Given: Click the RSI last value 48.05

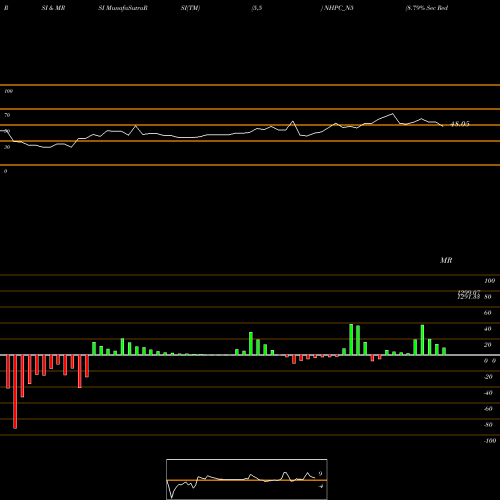Looking at the screenshot, I should (x=460, y=124).
